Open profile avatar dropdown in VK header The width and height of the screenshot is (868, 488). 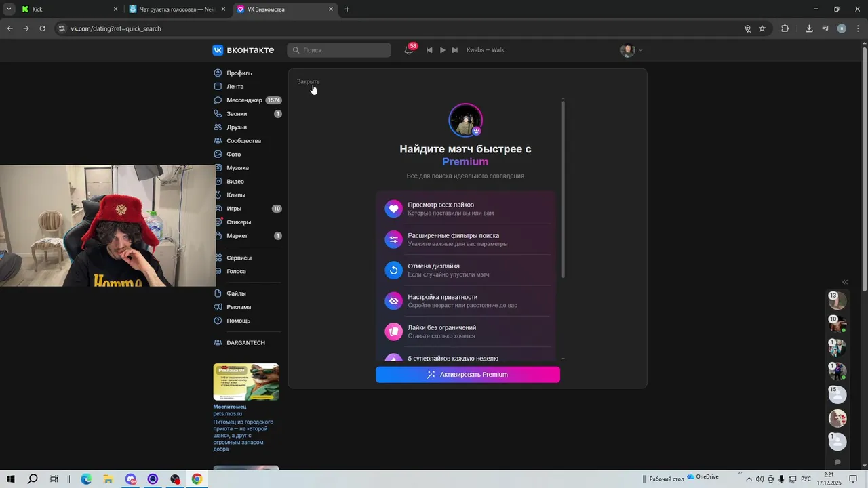[x=631, y=50]
